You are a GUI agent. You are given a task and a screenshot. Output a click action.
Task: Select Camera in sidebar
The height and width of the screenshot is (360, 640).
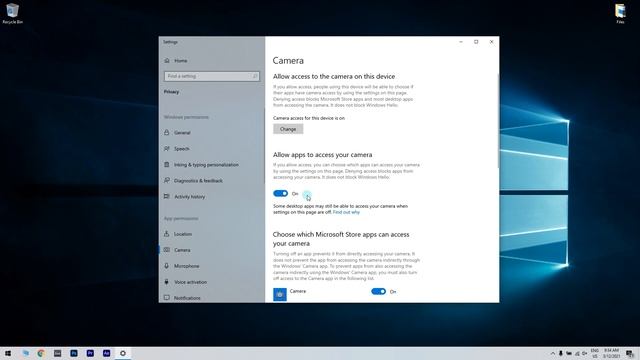coord(182,250)
